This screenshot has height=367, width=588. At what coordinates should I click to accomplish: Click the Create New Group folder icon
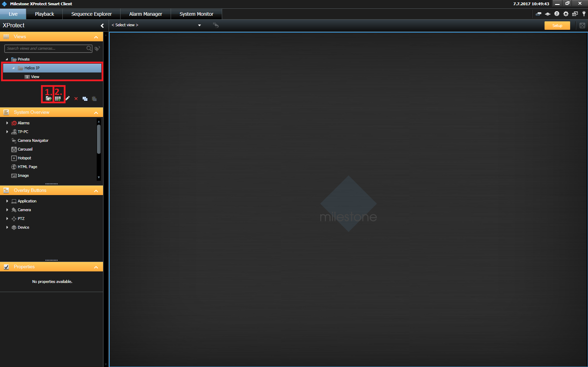48,99
